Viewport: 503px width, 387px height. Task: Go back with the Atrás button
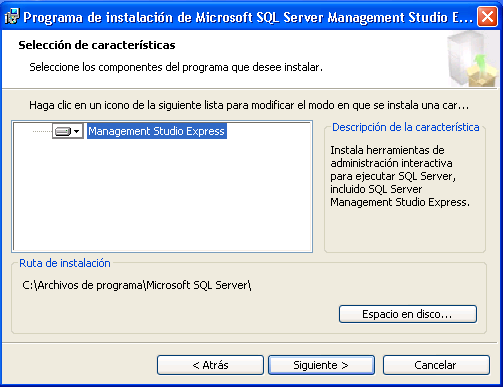click(210, 365)
